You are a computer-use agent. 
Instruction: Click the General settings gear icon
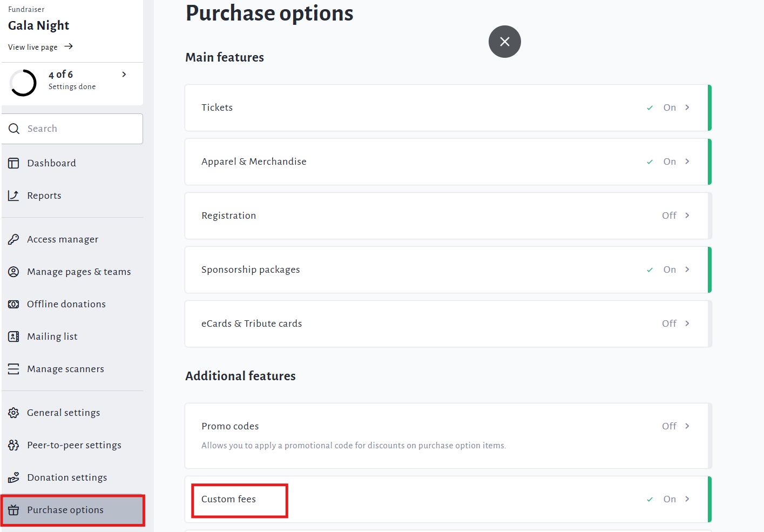(x=13, y=413)
